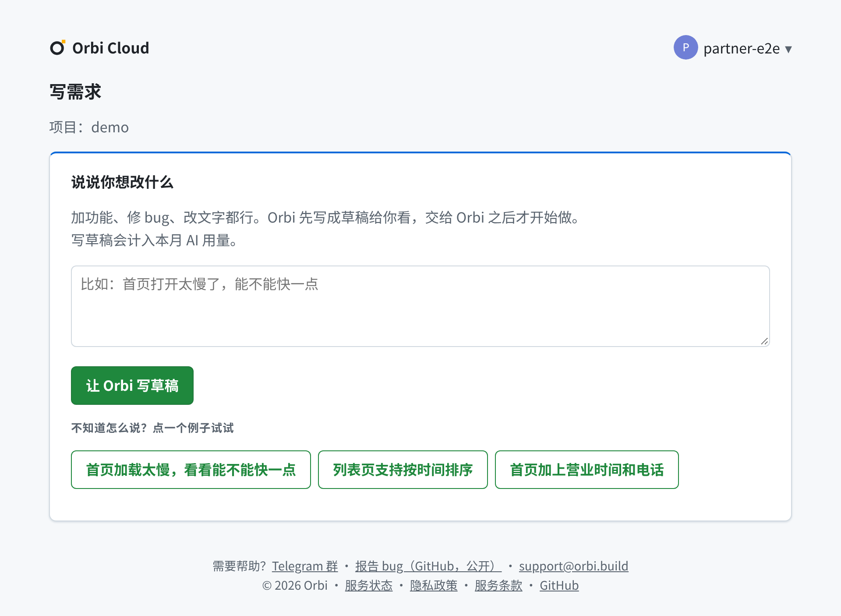
Task: Click the 说说你想改什么 card title
Action: tap(122, 182)
